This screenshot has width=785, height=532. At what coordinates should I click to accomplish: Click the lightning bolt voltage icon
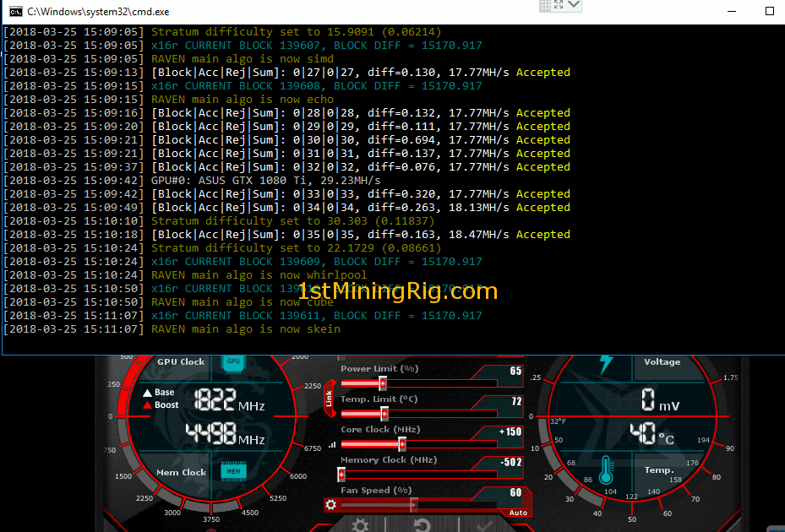606,364
